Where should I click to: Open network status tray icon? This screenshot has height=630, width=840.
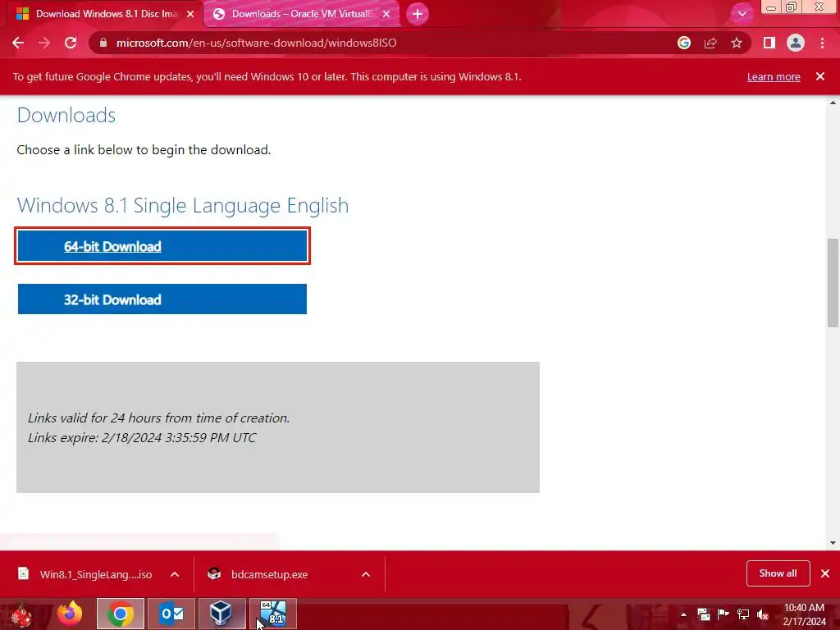[743, 614]
